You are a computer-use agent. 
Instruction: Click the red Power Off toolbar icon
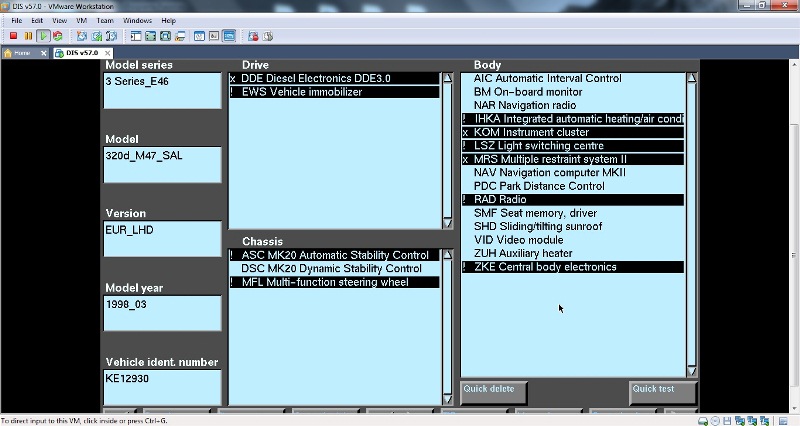[14, 36]
